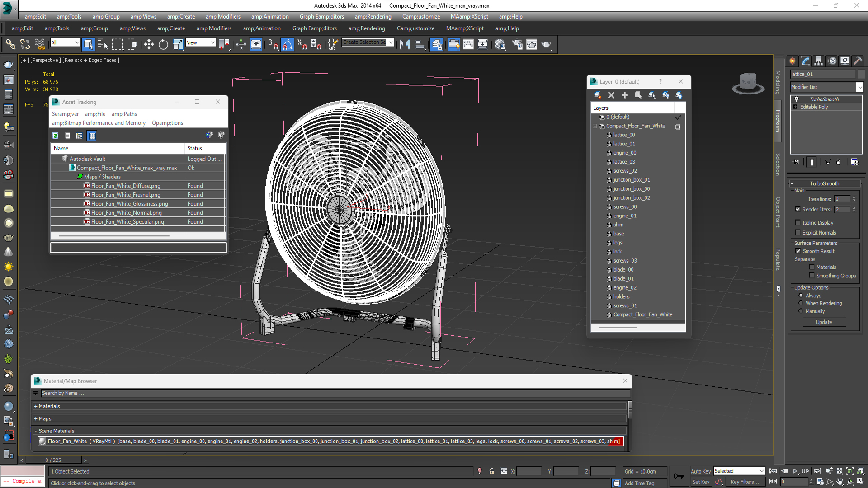Select the Rotate tool in main toolbar
Screen dimensions: 868x488
[x=163, y=44]
